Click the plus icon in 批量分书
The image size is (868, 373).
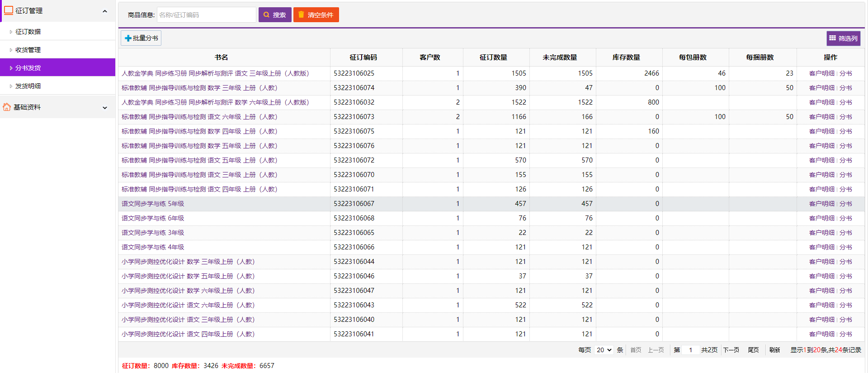128,38
